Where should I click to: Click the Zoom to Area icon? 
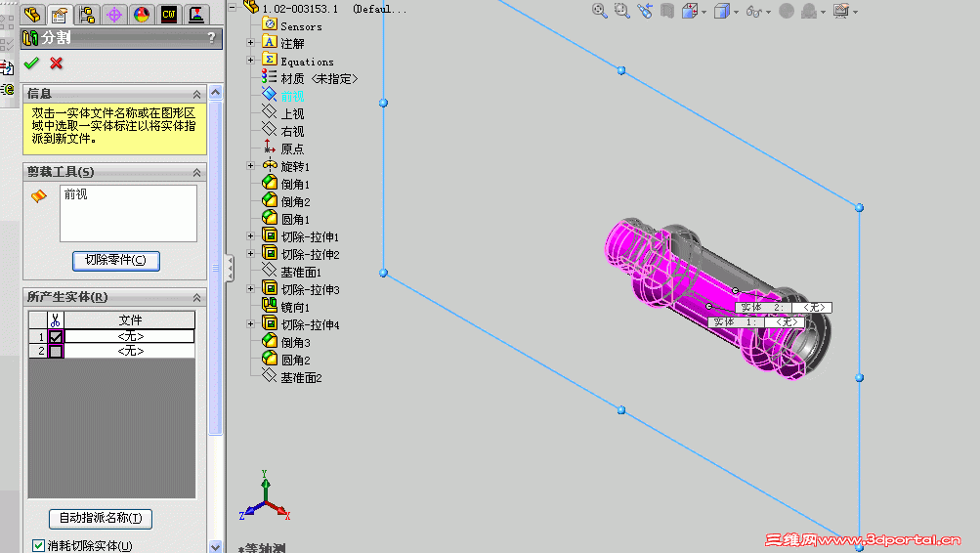tap(621, 11)
